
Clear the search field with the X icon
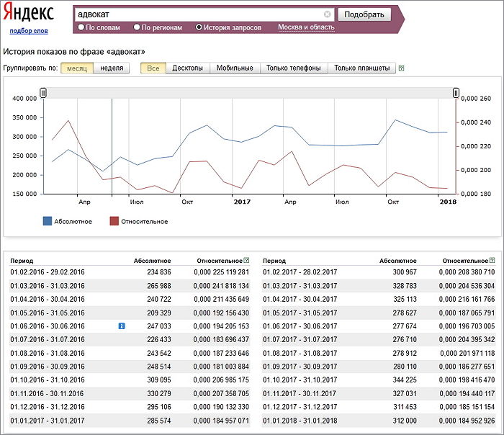click(x=327, y=14)
